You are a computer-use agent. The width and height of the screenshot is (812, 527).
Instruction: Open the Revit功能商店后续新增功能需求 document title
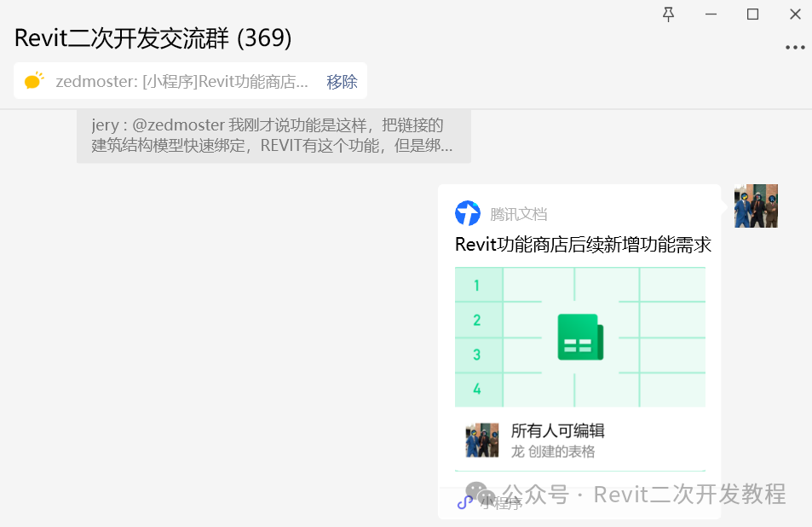583,245
